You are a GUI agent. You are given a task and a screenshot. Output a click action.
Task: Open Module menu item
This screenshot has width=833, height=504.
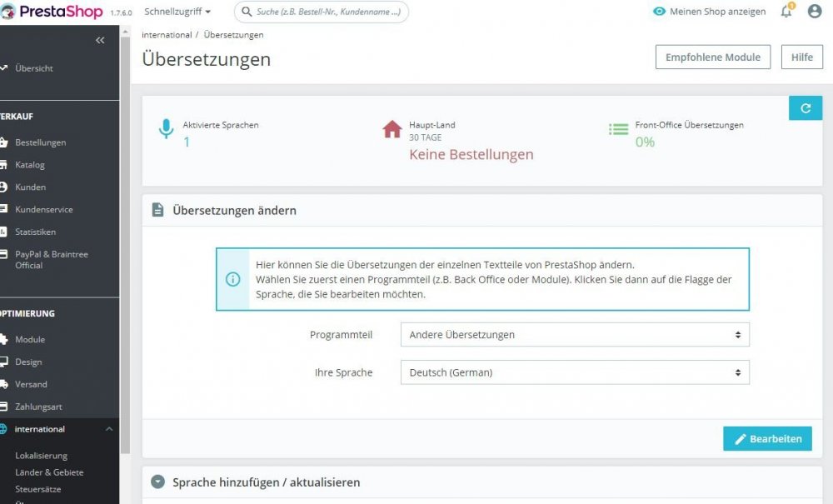point(30,339)
